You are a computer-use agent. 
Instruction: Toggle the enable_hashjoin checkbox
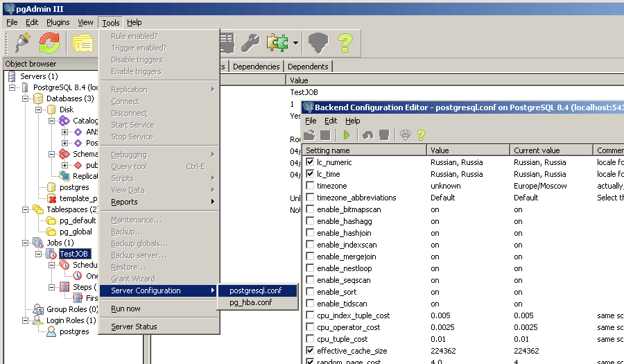pos(310,233)
